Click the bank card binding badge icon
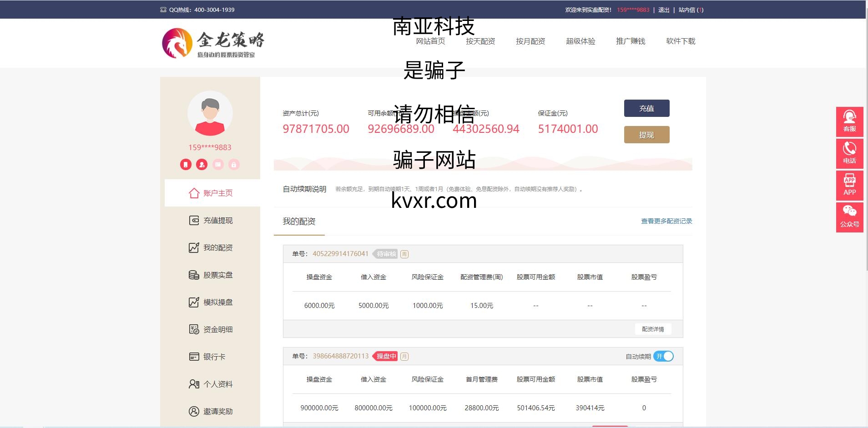 pos(218,165)
